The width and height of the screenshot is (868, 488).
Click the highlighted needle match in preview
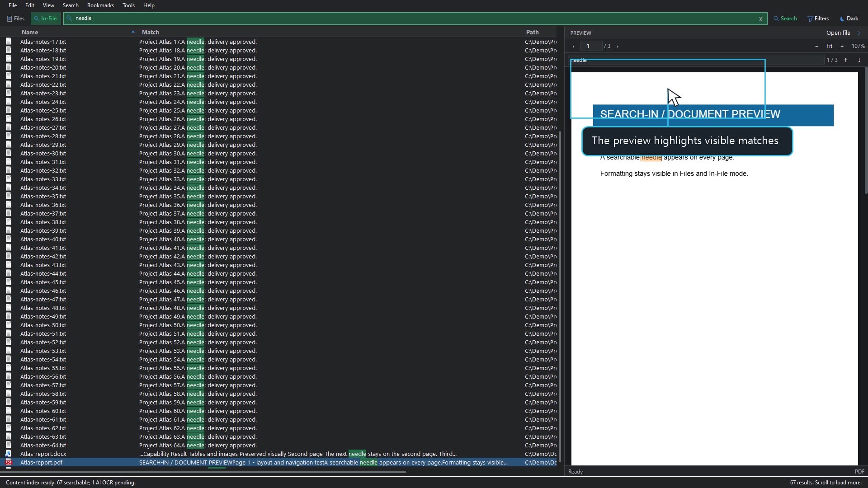pos(651,158)
